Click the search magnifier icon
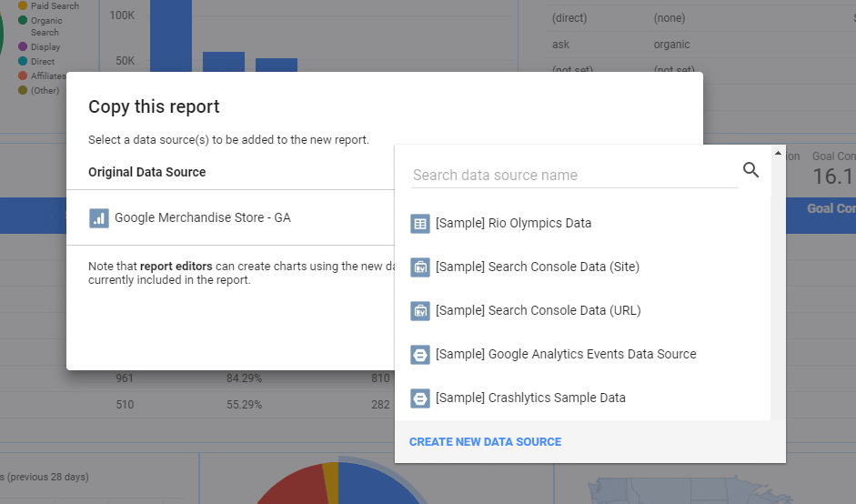This screenshot has height=504, width=856. [751, 170]
